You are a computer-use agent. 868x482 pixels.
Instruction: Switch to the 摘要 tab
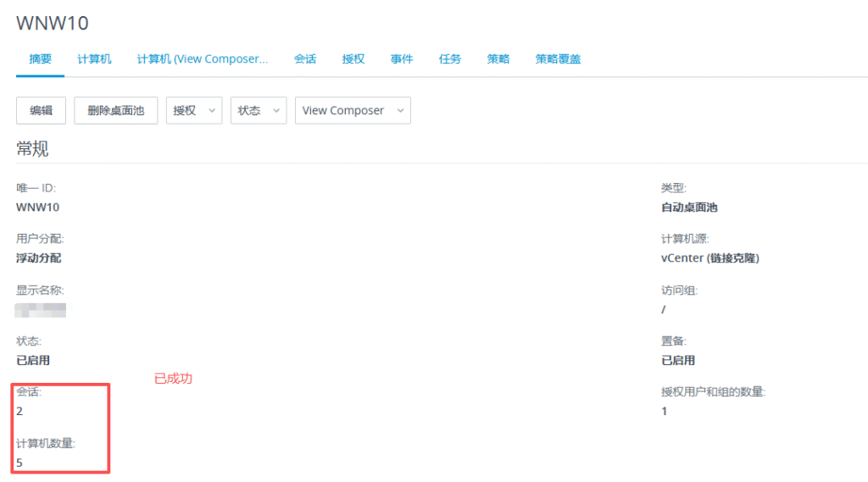click(x=40, y=59)
